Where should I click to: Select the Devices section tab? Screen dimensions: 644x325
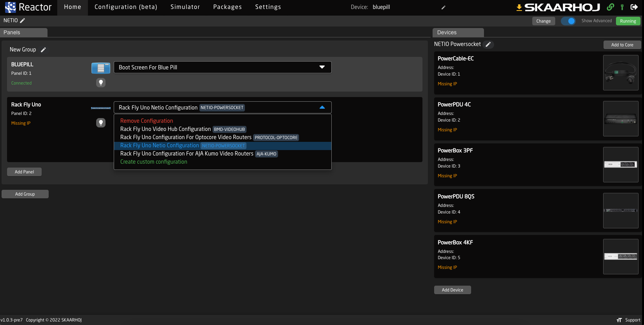(458, 32)
